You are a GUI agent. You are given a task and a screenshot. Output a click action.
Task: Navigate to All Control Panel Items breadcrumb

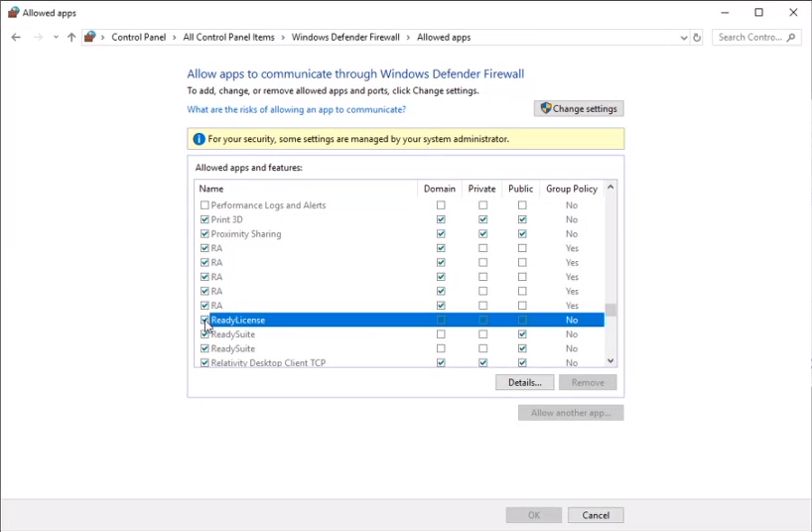pyautogui.click(x=228, y=38)
